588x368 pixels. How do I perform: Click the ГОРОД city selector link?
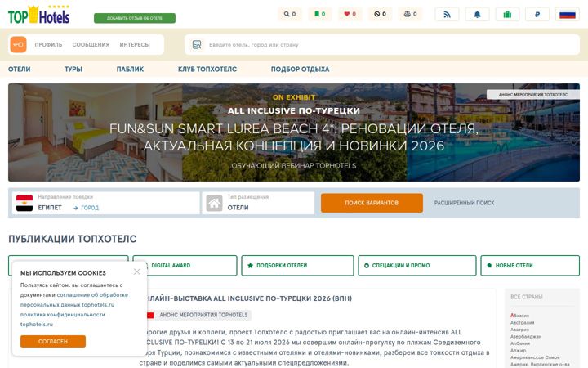coord(87,208)
